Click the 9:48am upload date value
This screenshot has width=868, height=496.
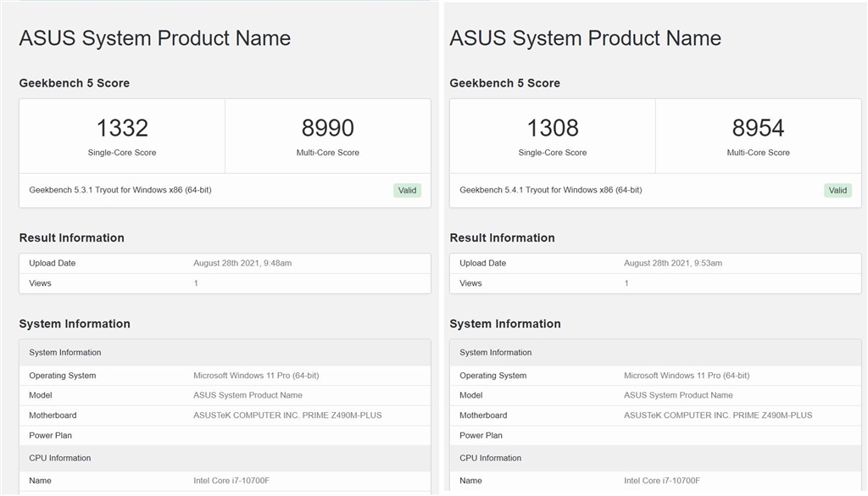tap(242, 264)
